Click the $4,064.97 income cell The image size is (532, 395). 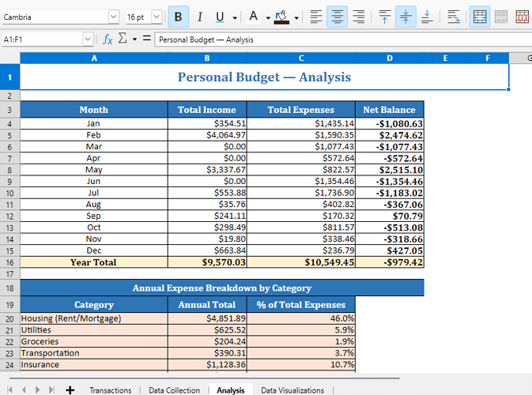point(207,135)
